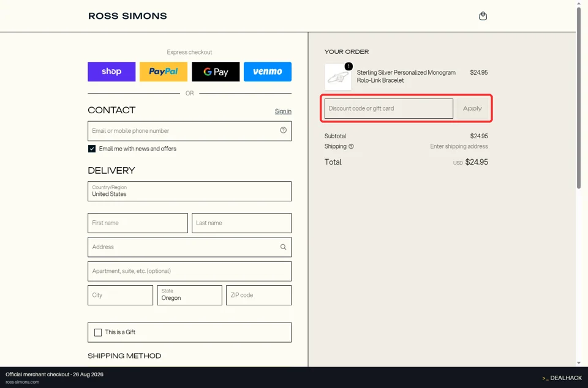The height and width of the screenshot is (388, 588).
Task: Click the Subtotal label
Action: 335,136
